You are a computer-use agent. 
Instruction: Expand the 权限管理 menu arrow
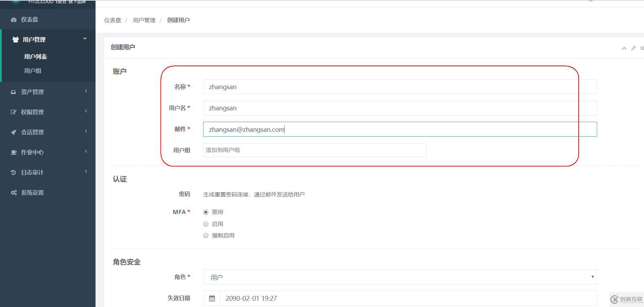tap(86, 111)
